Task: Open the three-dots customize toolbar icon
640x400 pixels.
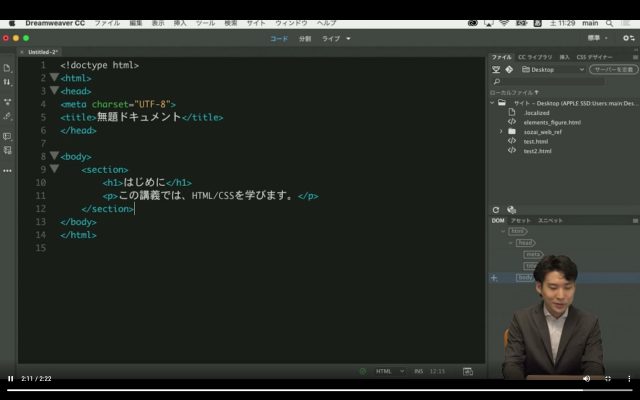Action: click(x=7, y=171)
